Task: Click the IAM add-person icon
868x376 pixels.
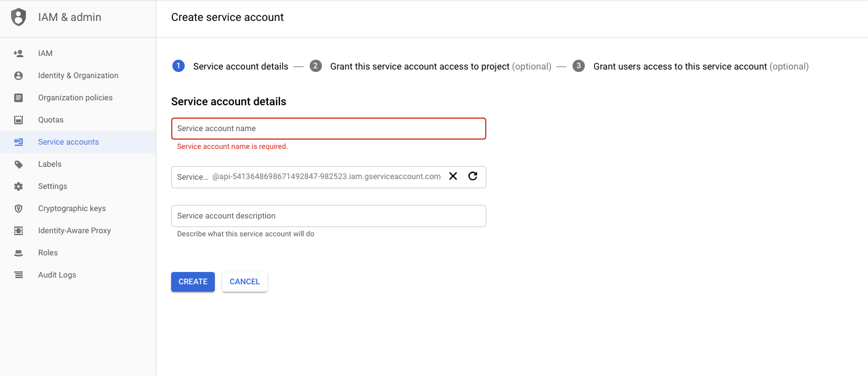Action: click(18, 54)
